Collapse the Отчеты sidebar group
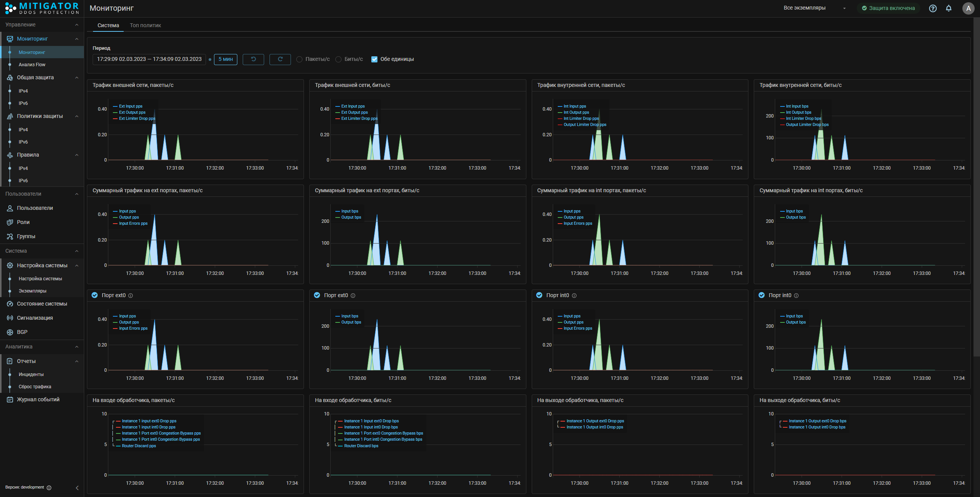This screenshot has height=497, width=980. pos(77,361)
